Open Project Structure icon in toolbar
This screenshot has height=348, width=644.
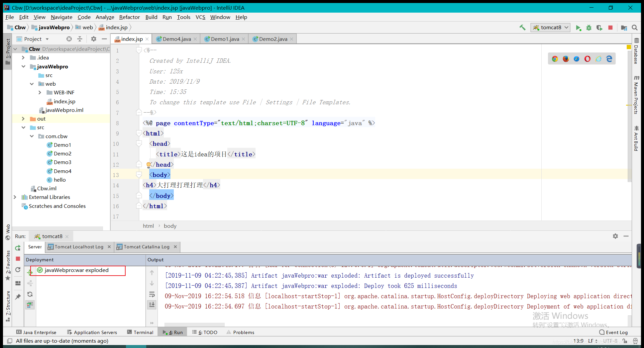tap(624, 28)
